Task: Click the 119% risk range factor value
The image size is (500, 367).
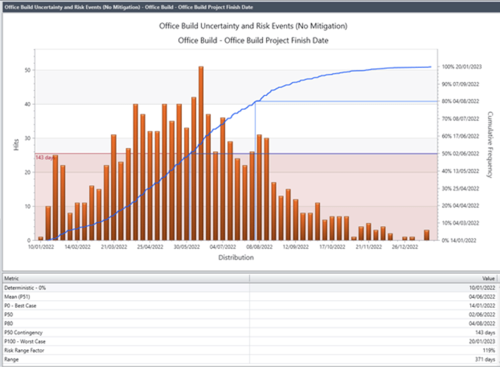Action: (x=489, y=351)
